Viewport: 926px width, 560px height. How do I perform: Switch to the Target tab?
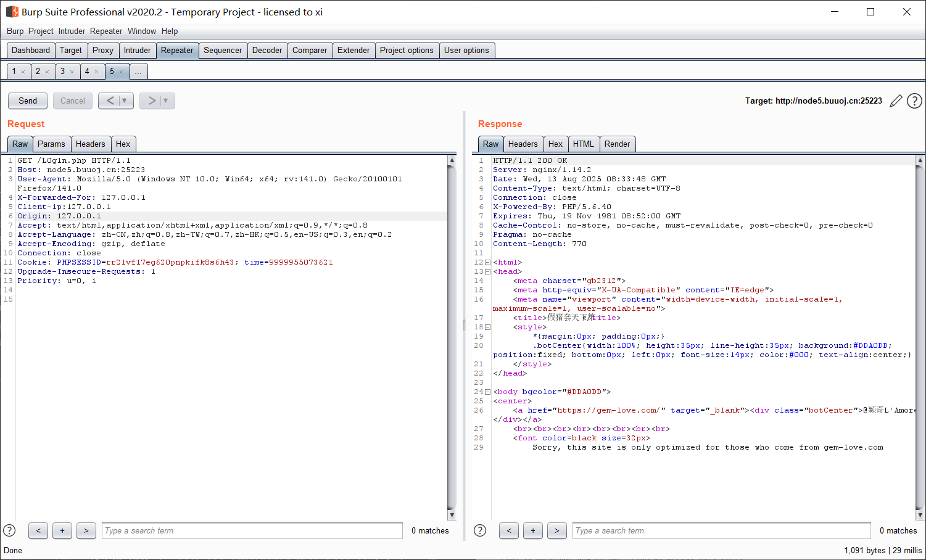click(x=71, y=51)
